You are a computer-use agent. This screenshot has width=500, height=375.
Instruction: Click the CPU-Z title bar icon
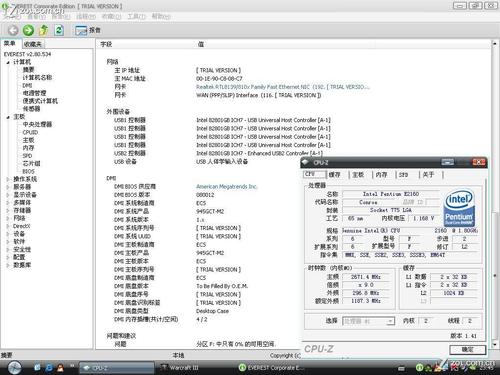[306, 162]
